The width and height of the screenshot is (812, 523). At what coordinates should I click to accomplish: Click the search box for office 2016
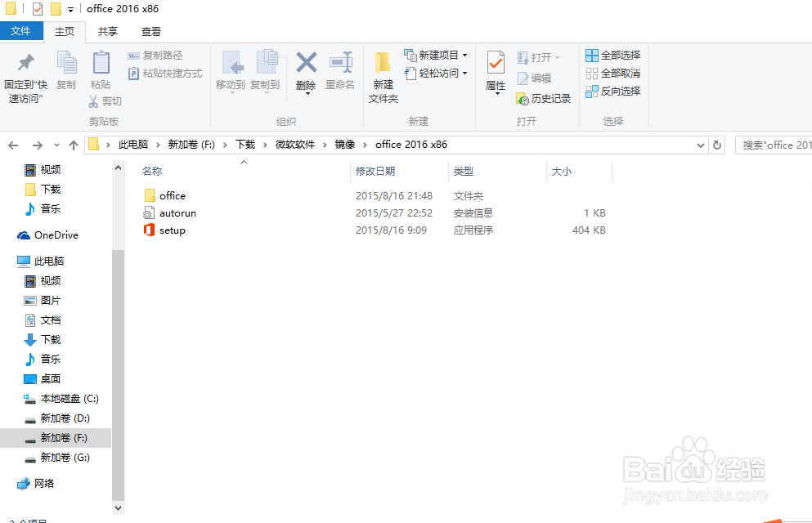(774, 145)
